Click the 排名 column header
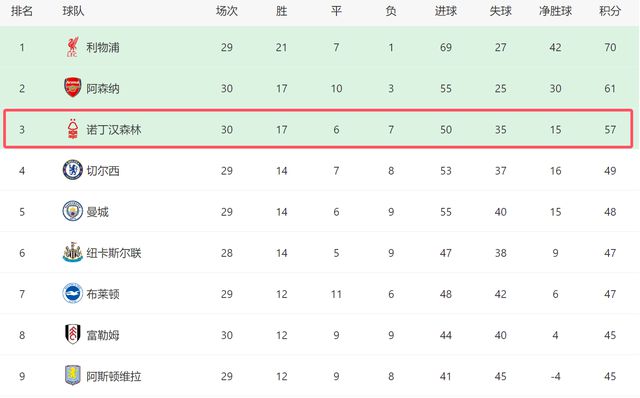 pos(22,11)
